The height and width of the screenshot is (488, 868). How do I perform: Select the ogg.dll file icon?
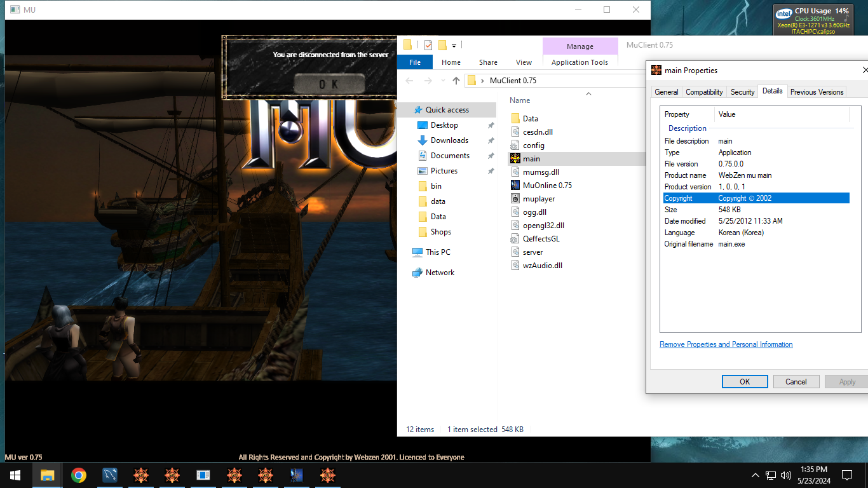pos(516,212)
